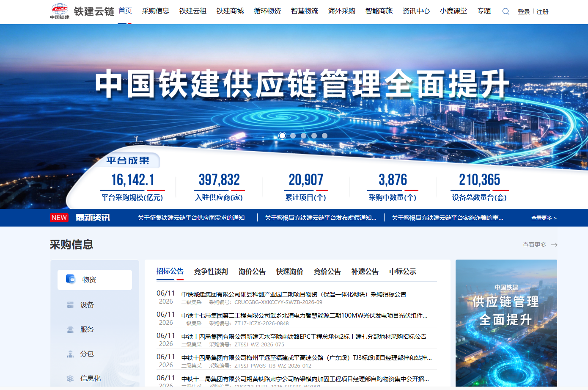Click arrow beside 查看更多 in 采购信息
The image size is (588, 390).
click(554, 245)
